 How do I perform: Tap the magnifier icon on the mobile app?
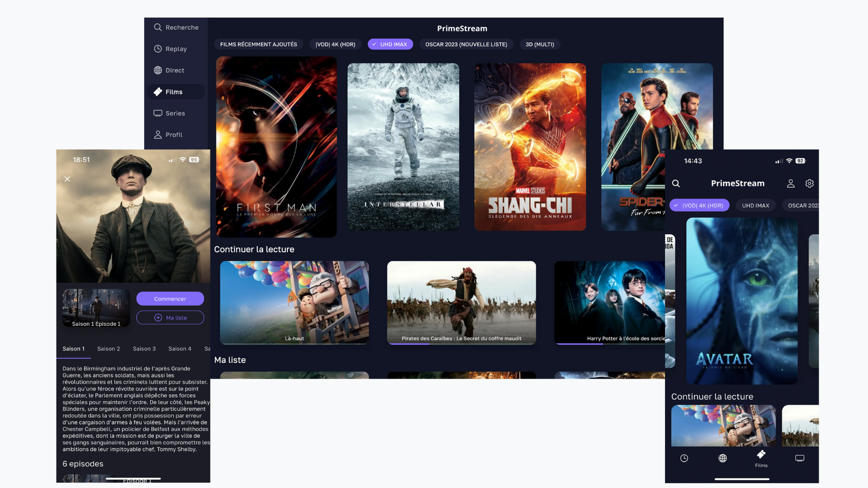tap(676, 184)
